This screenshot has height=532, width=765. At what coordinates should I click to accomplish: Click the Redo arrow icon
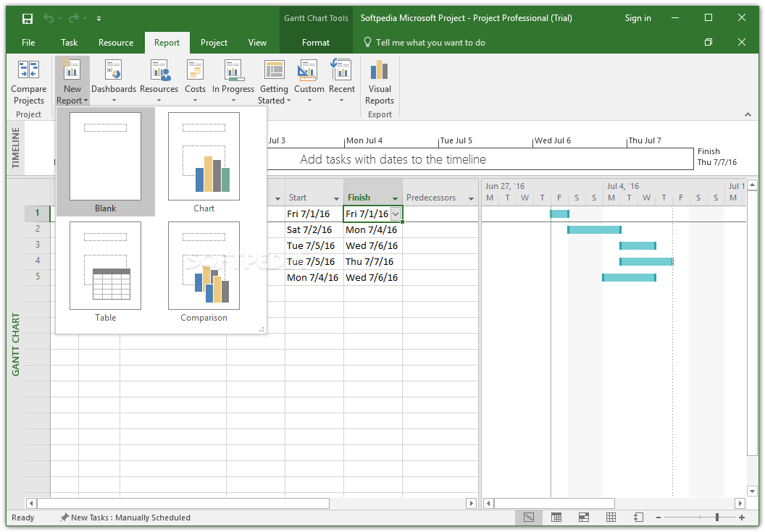74,19
